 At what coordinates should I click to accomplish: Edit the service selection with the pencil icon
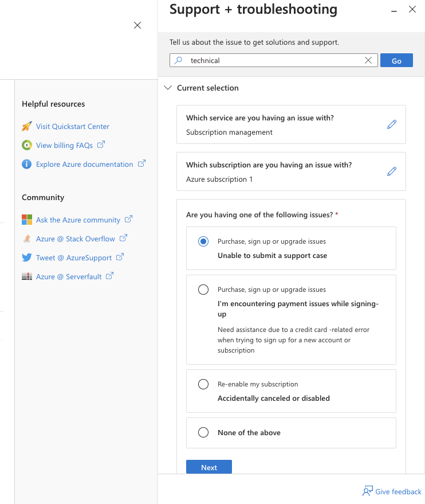[392, 124]
